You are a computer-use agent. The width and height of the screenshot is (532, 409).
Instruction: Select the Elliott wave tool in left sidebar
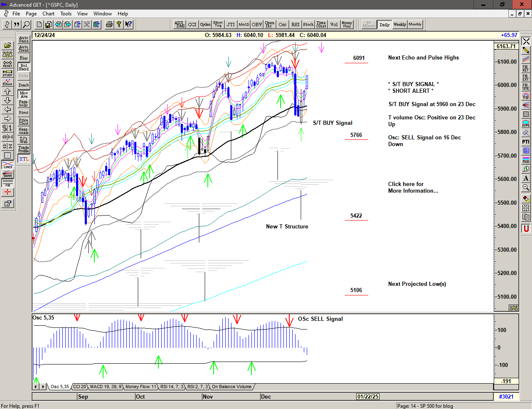pos(7,82)
